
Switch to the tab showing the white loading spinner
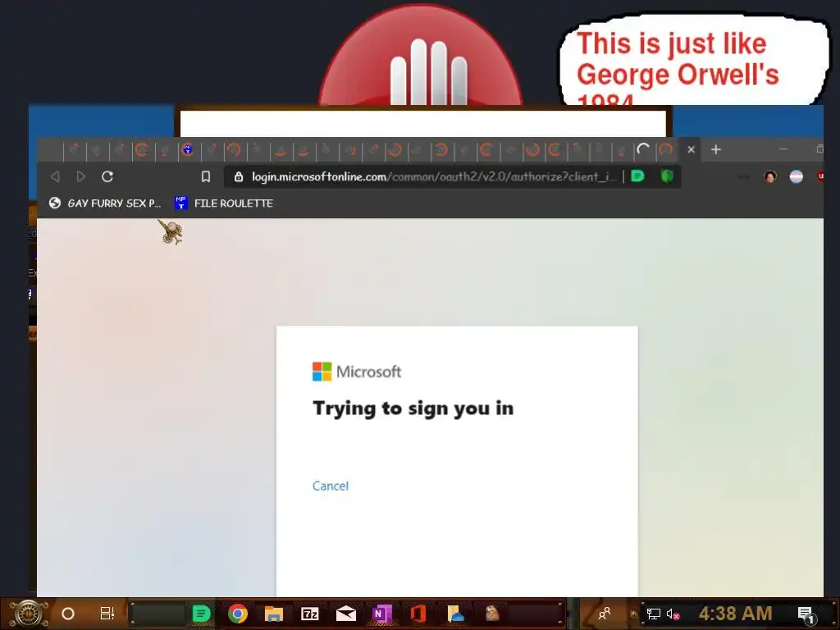point(643,149)
